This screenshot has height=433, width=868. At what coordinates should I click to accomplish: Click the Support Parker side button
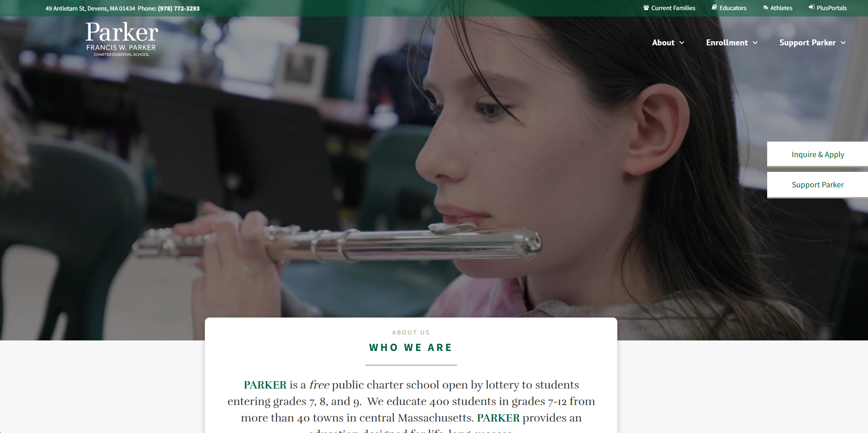818,185
